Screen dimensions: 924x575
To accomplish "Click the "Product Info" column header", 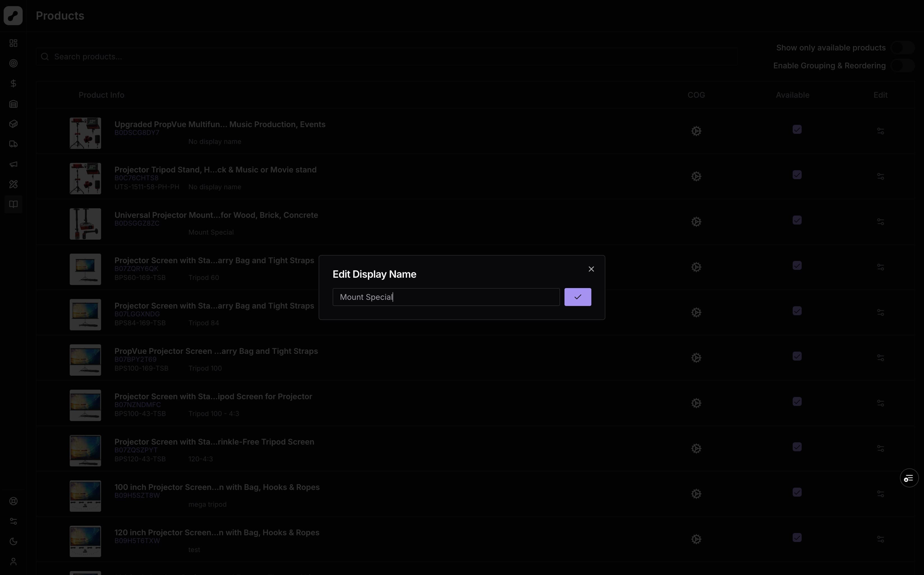I will click(102, 95).
